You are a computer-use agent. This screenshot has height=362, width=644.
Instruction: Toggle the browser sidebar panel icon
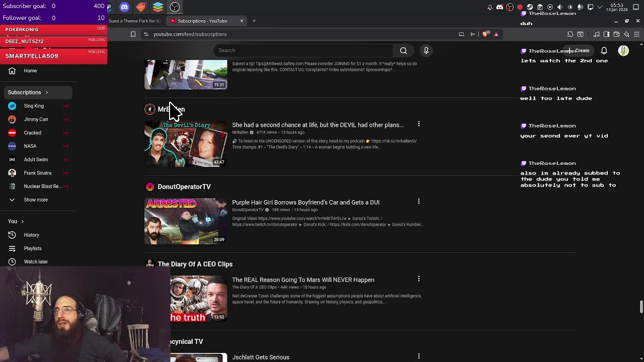coord(606,34)
